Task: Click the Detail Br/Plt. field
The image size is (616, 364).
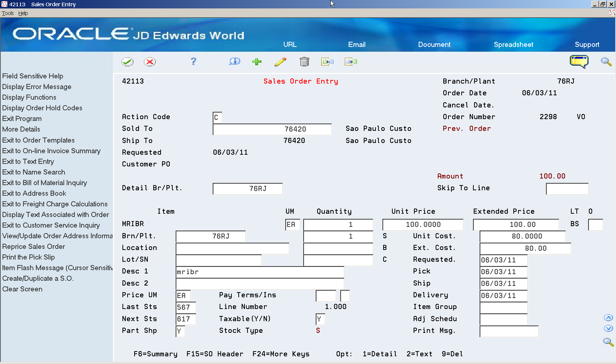Action: coord(247,188)
